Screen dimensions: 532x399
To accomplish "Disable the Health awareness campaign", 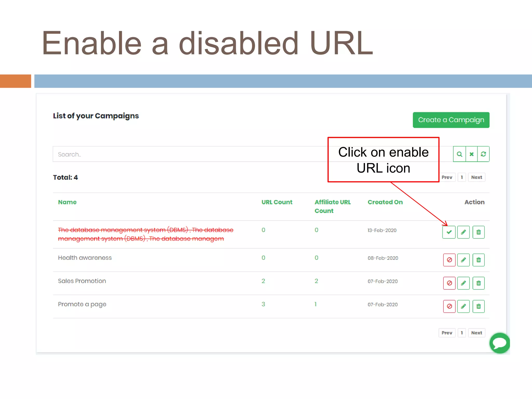I will [449, 260].
